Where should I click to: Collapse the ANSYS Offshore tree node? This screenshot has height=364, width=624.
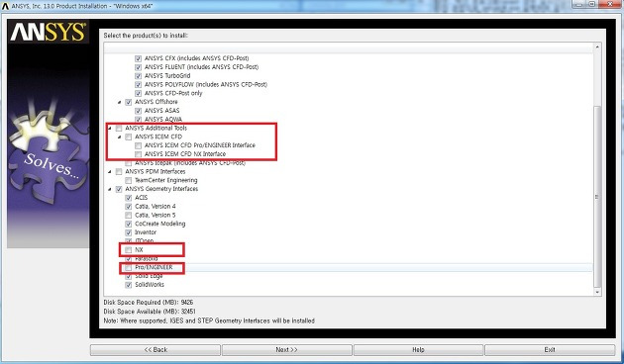(119, 102)
